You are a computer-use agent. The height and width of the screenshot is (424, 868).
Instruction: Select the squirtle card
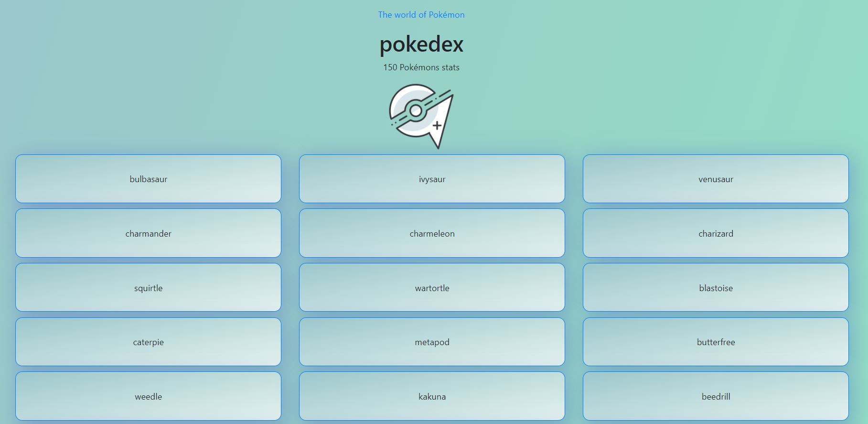(x=148, y=287)
